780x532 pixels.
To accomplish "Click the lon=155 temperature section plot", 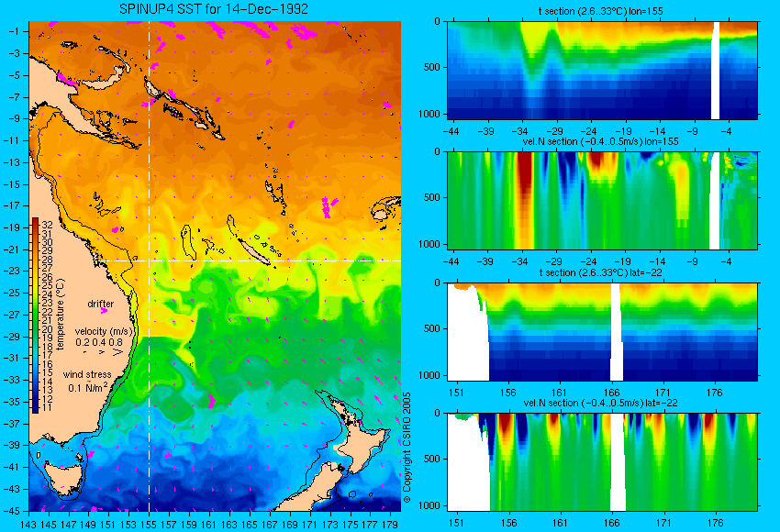I will point(602,70).
